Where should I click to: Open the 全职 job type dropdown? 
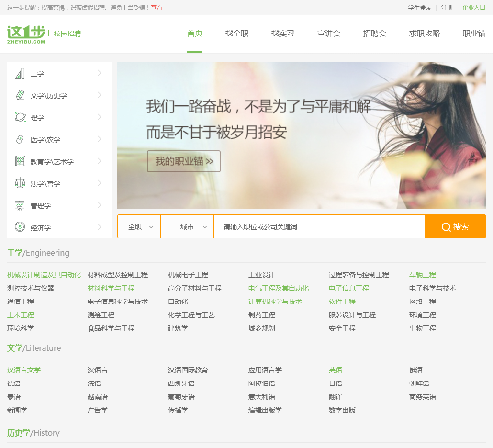coord(139,227)
